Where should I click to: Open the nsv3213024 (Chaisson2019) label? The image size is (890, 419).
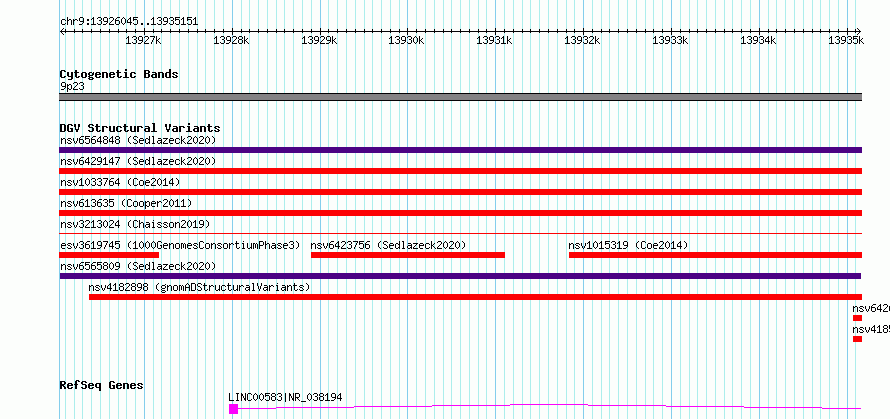coord(135,224)
